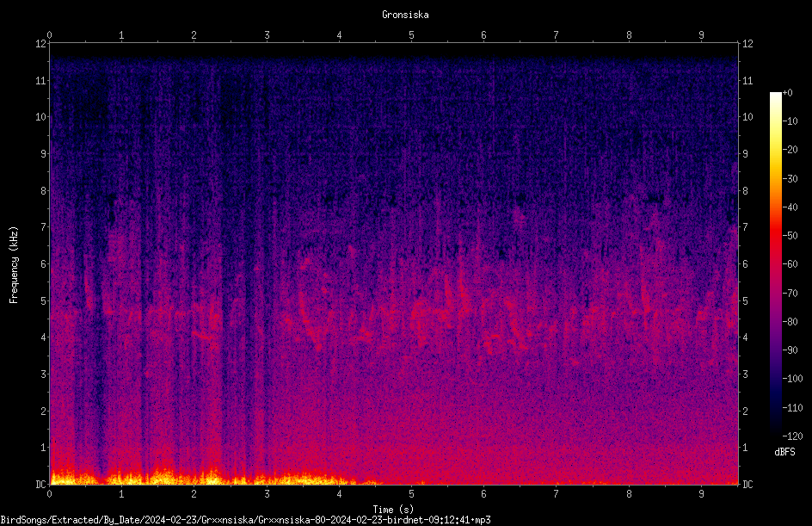
Task: Click the Frequency (kHz) axis label
Action: pyautogui.click(x=14, y=265)
